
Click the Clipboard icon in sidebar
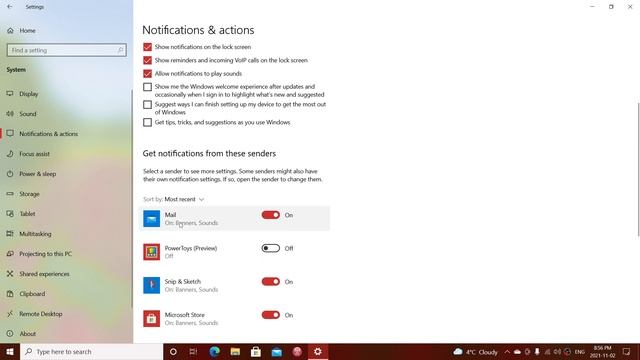click(10, 294)
